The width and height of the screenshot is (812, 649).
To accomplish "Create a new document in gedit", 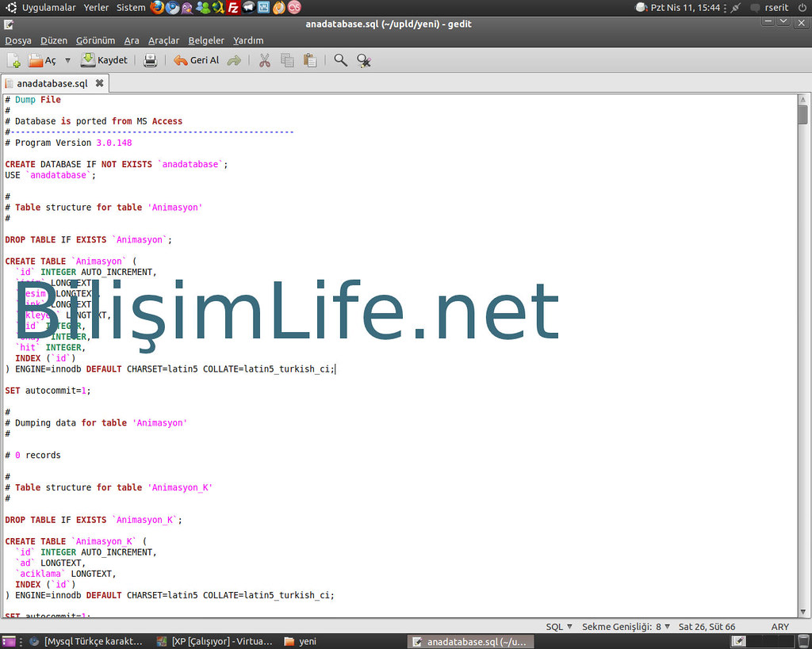I will 13,59.
